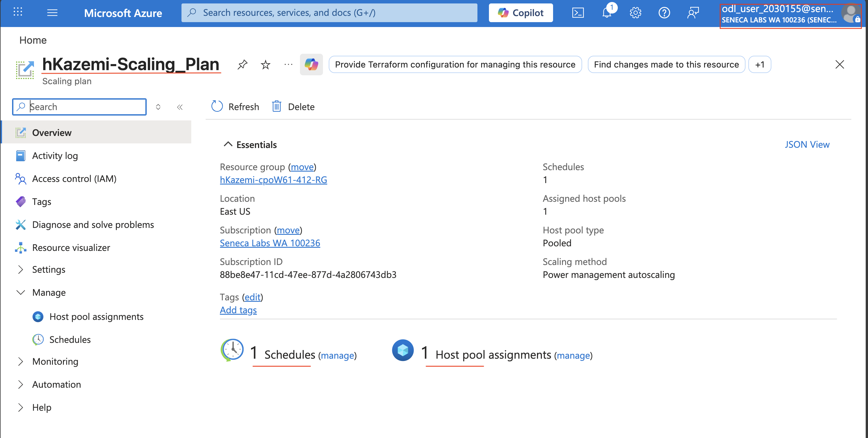The width and height of the screenshot is (868, 438).
Task: Collapse the Manage section
Action: coord(20,293)
